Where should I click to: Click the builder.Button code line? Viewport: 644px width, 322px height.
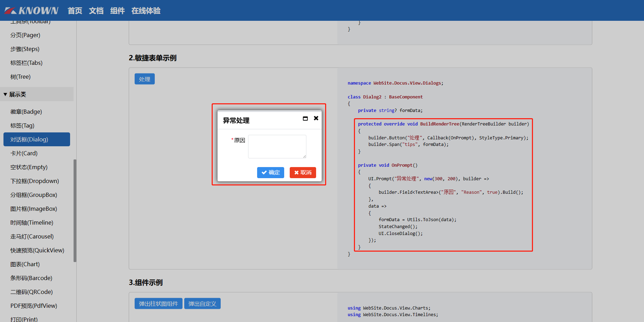(x=448, y=138)
